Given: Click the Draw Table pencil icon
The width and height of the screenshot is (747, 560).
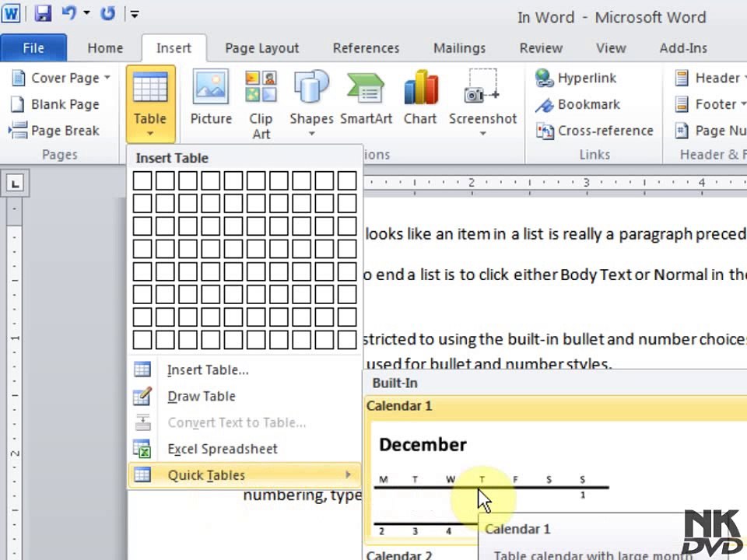Looking at the screenshot, I should pyautogui.click(x=142, y=396).
